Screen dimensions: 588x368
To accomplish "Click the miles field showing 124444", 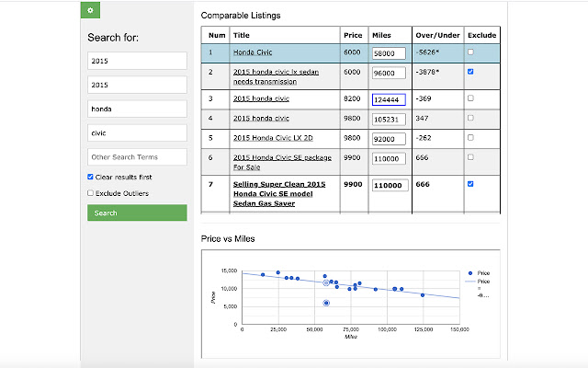I will click(390, 99).
